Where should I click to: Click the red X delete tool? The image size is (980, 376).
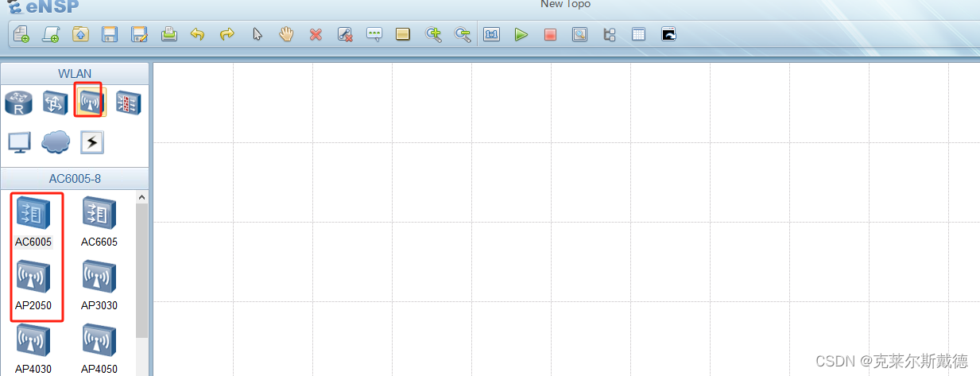(x=316, y=34)
